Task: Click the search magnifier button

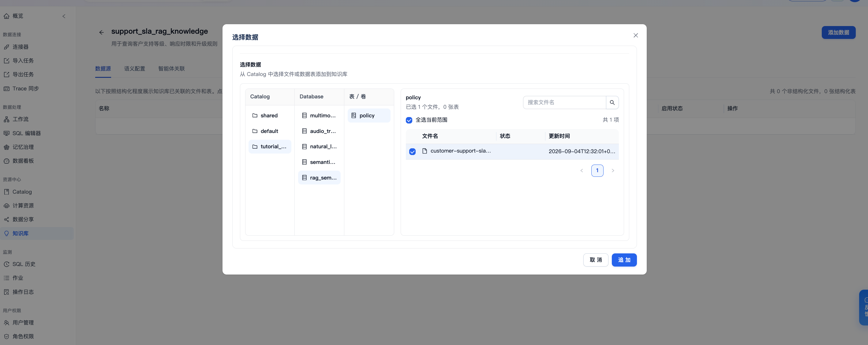Action: tap(612, 103)
